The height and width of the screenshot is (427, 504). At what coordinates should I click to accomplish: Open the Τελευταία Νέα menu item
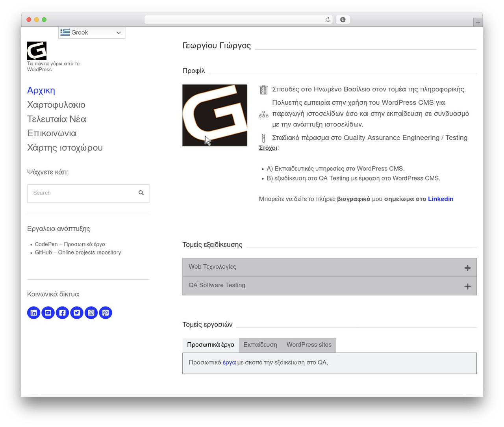pyautogui.click(x=57, y=119)
